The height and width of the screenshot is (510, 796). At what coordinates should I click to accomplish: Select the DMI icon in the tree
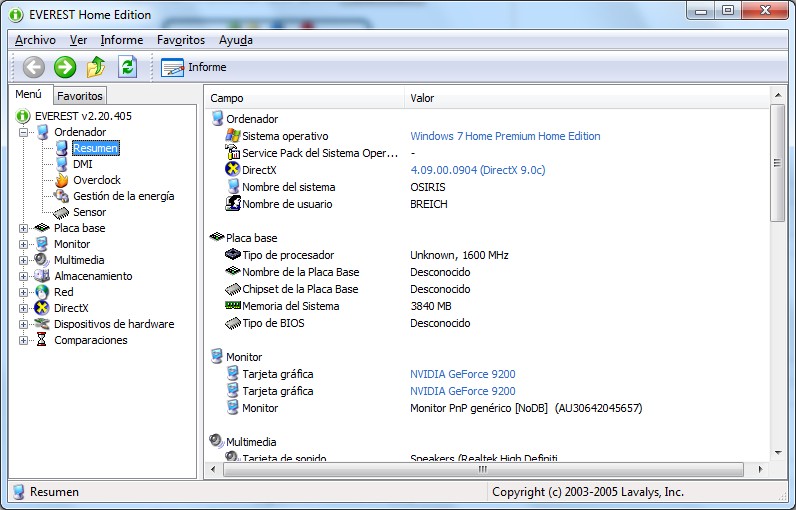coord(61,164)
